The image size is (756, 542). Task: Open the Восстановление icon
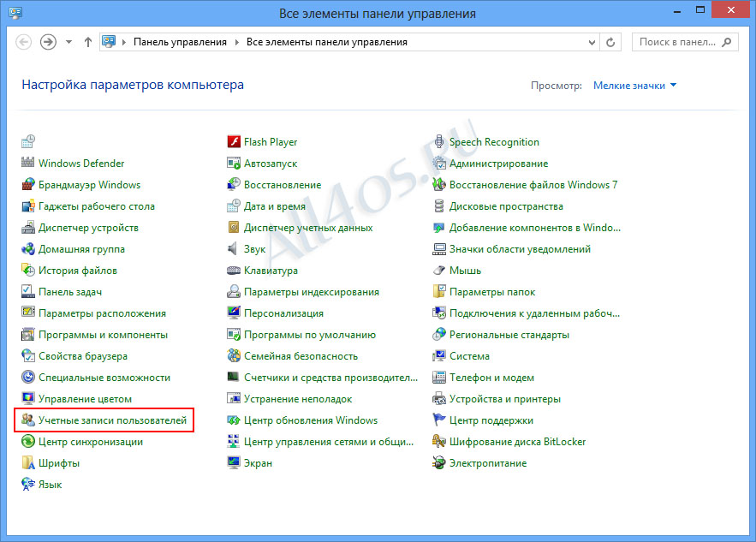234,185
